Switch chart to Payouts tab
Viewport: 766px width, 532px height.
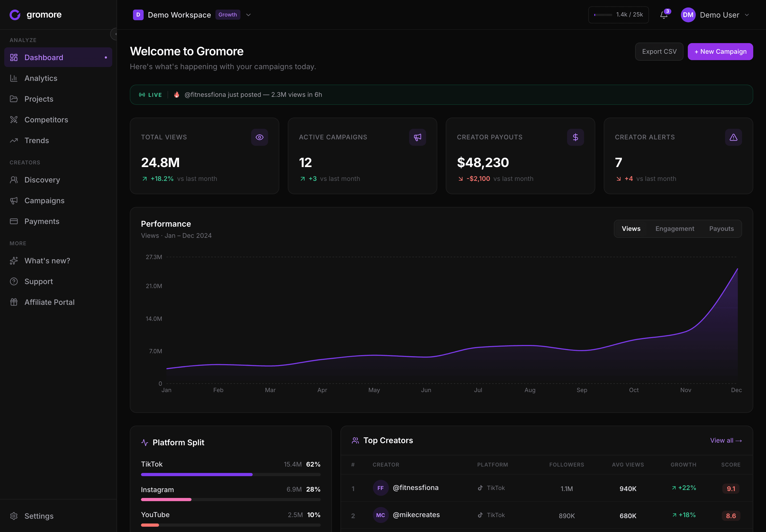[721, 229]
